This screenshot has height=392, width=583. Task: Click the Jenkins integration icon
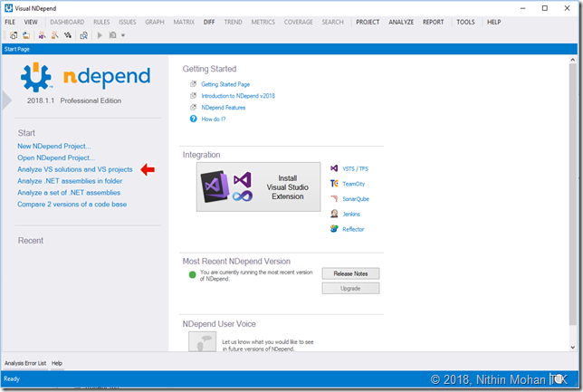(335, 214)
